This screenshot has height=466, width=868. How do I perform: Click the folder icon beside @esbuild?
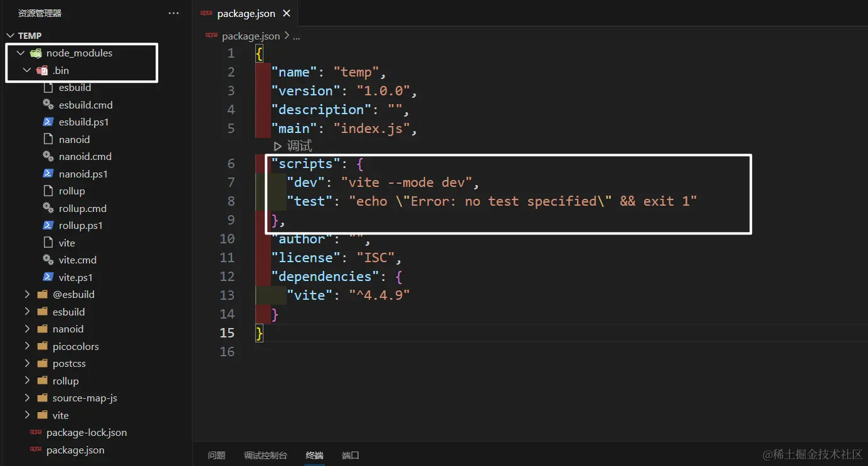coord(43,294)
